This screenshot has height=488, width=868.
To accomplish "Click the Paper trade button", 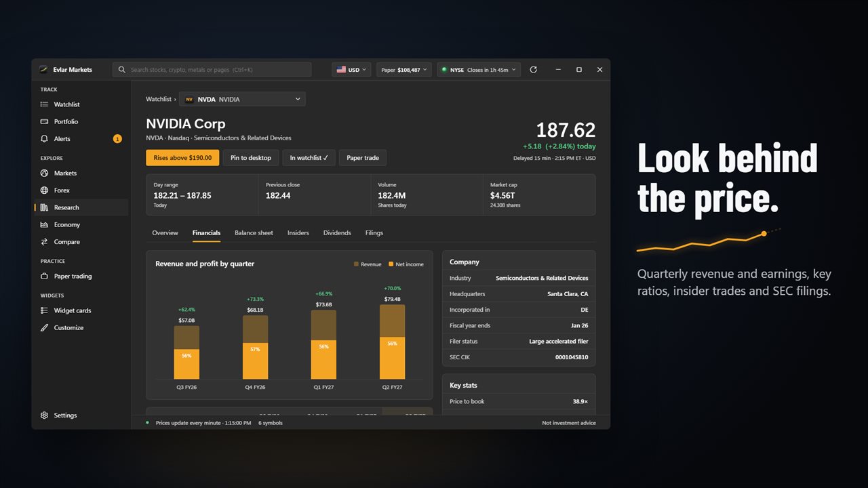I will click(x=363, y=158).
